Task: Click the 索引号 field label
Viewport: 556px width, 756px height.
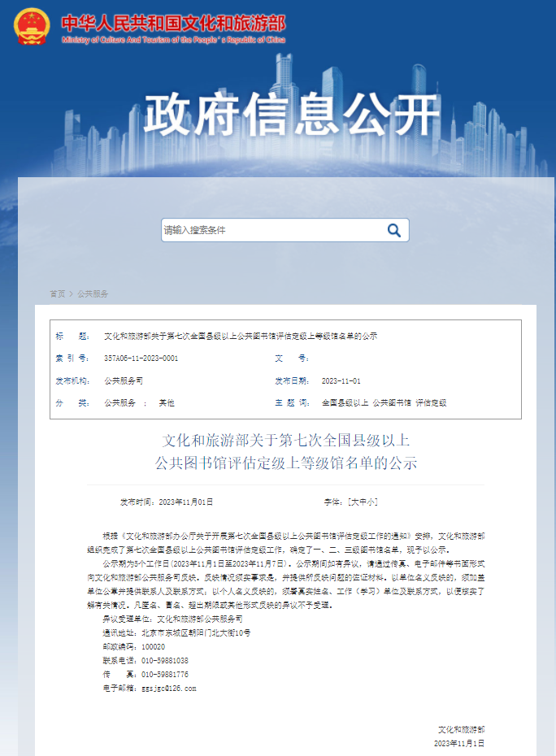Action: click(x=72, y=358)
